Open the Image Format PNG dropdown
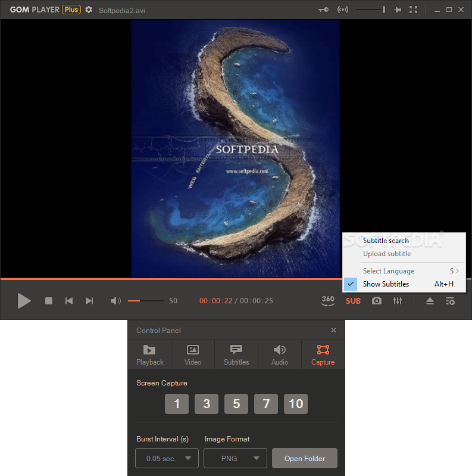This screenshot has height=476, width=472. coord(235,458)
